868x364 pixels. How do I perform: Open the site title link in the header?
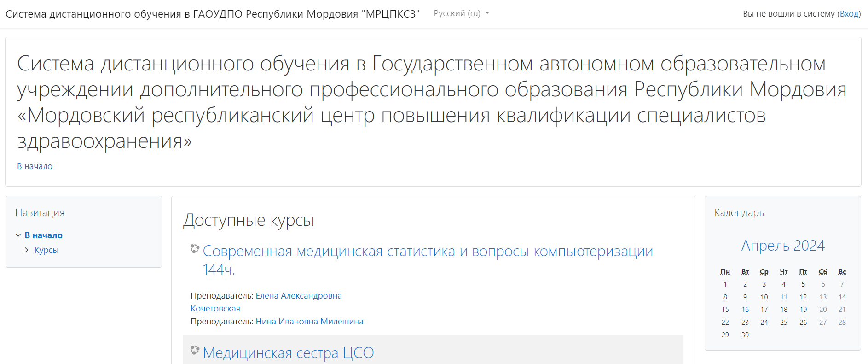(x=213, y=14)
